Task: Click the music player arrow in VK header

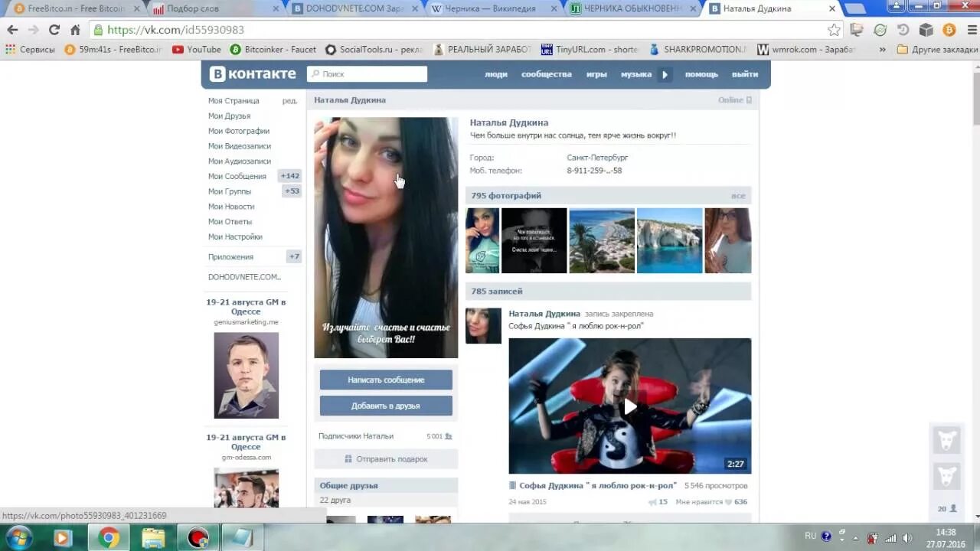Action: (x=665, y=74)
